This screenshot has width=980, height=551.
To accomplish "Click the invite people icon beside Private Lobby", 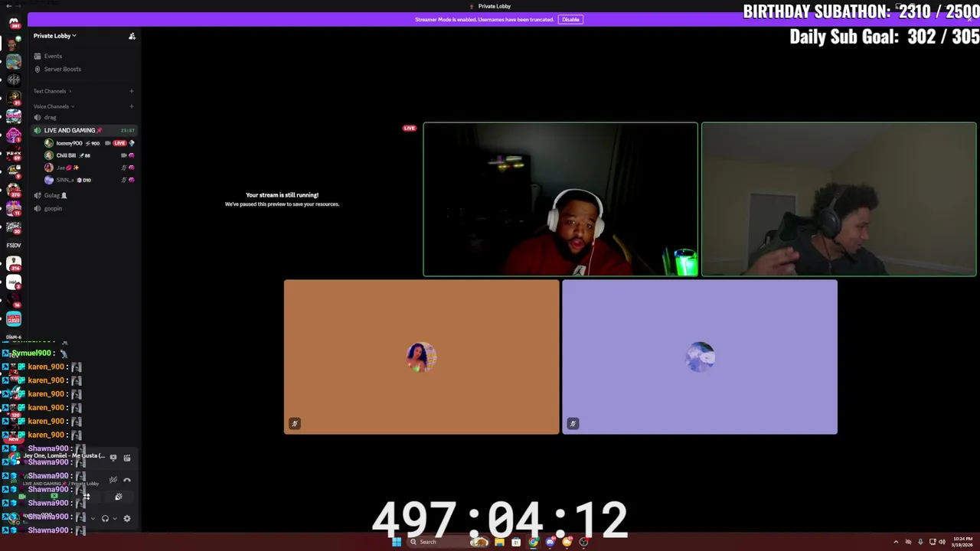I will [x=132, y=36].
